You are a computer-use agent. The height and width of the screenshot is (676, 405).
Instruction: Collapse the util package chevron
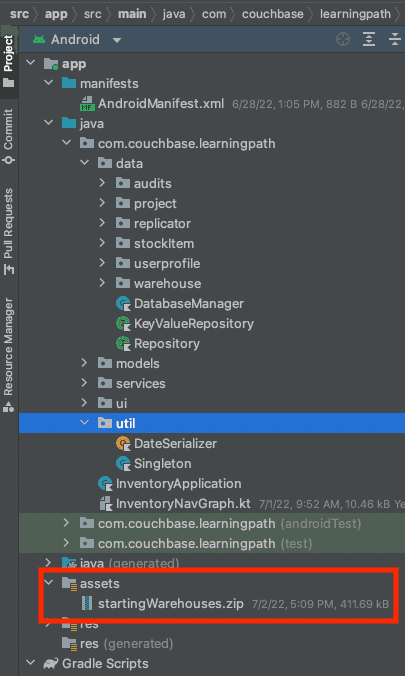point(85,423)
